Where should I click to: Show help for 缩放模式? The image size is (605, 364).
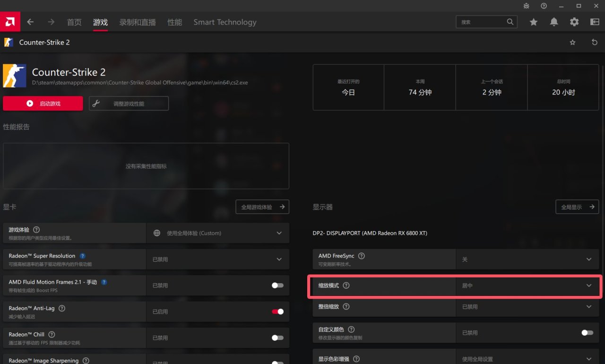click(346, 286)
